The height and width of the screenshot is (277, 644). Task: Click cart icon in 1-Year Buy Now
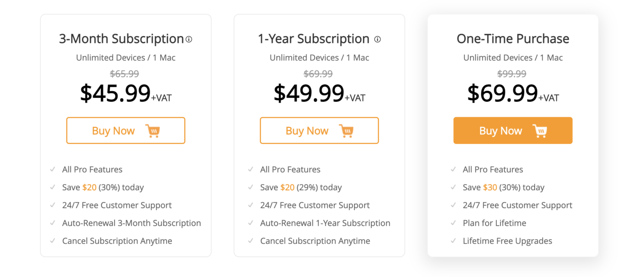coord(346,131)
